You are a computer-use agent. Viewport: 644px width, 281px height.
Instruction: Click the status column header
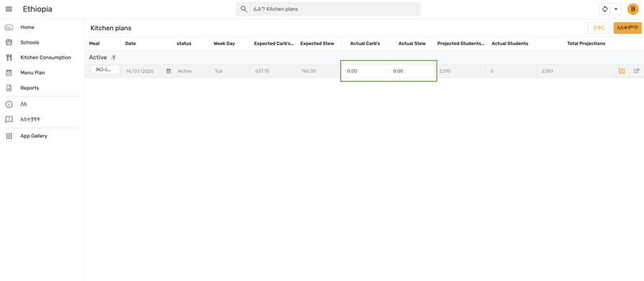click(184, 44)
